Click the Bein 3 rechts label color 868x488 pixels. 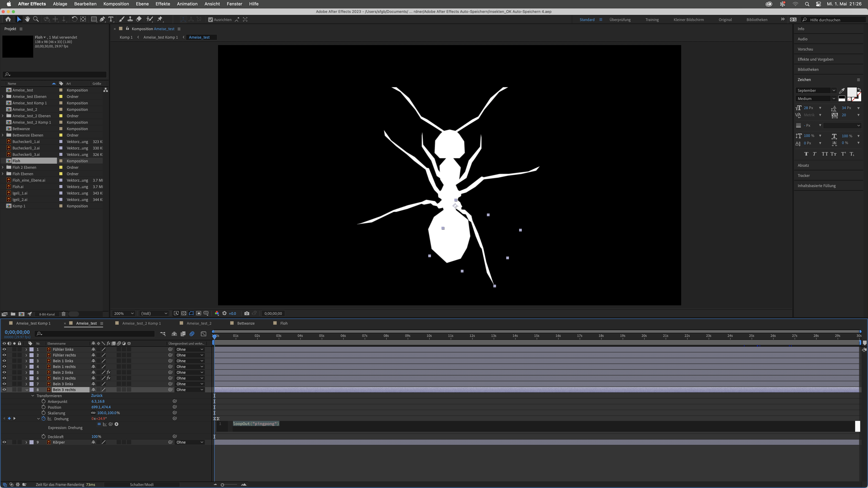32,390
